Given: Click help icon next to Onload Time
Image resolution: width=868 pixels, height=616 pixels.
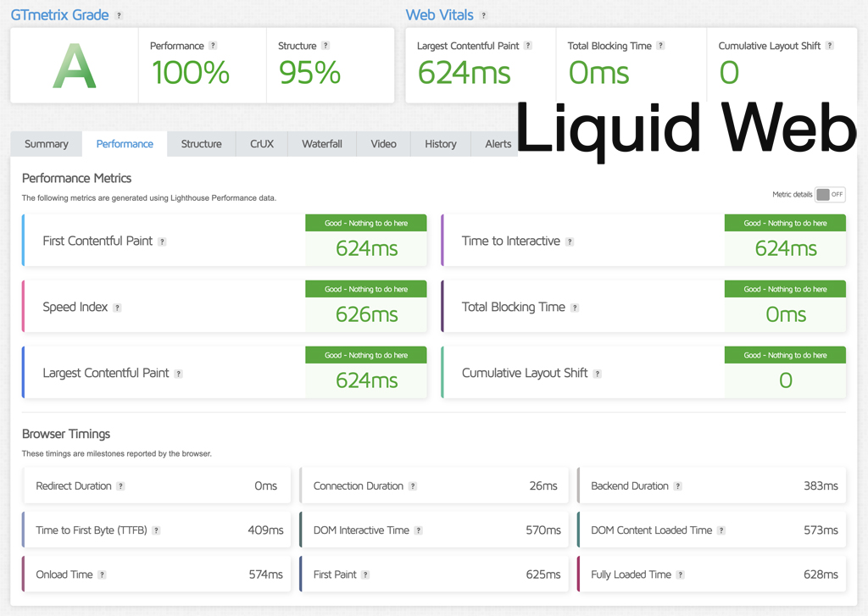Looking at the screenshot, I should click(x=102, y=574).
